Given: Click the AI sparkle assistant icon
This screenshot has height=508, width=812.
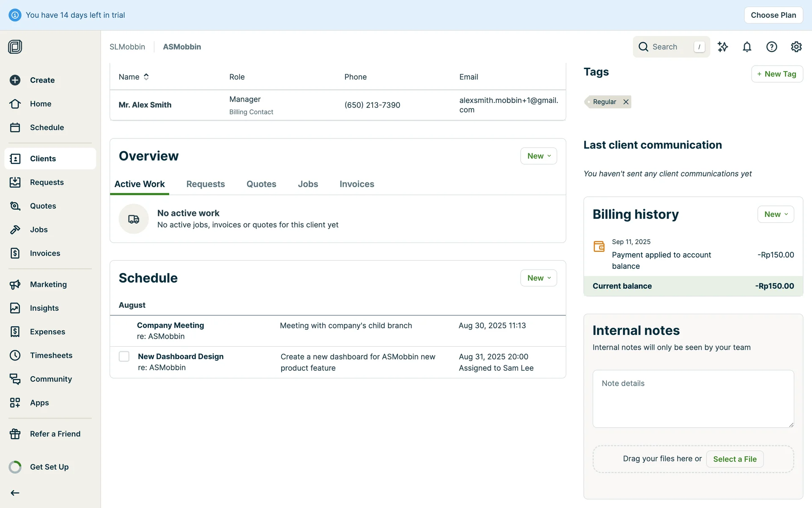Looking at the screenshot, I should (723, 47).
